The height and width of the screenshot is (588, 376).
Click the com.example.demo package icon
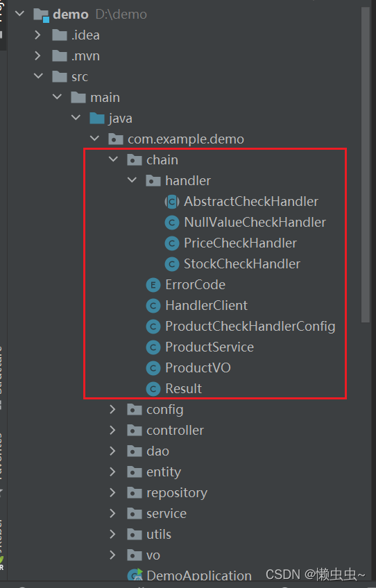[116, 139]
